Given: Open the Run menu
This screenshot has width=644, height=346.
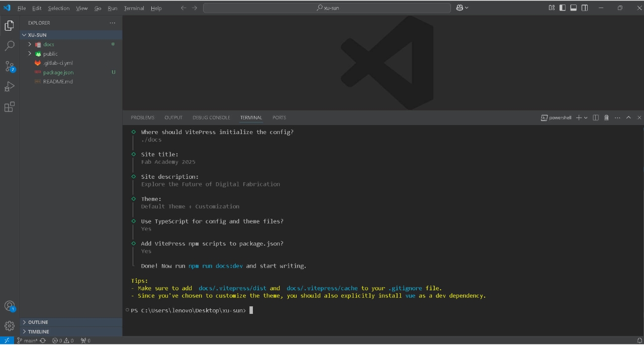Looking at the screenshot, I should tap(113, 8).
